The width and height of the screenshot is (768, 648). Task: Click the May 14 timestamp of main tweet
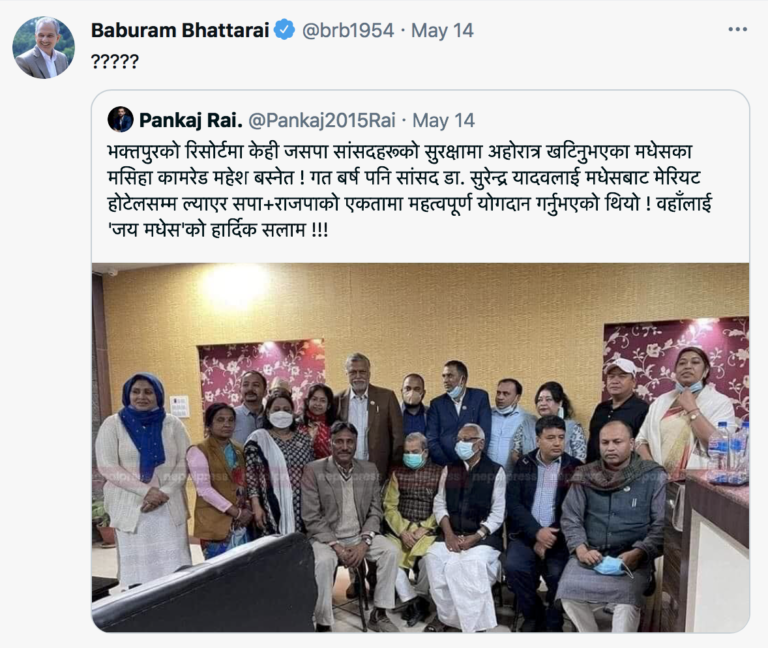coord(442,30)
